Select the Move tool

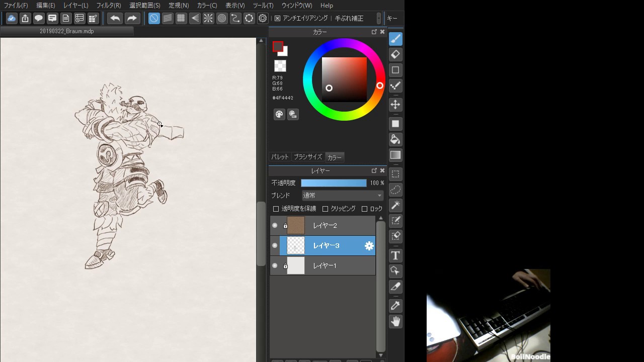pos(395,105)
